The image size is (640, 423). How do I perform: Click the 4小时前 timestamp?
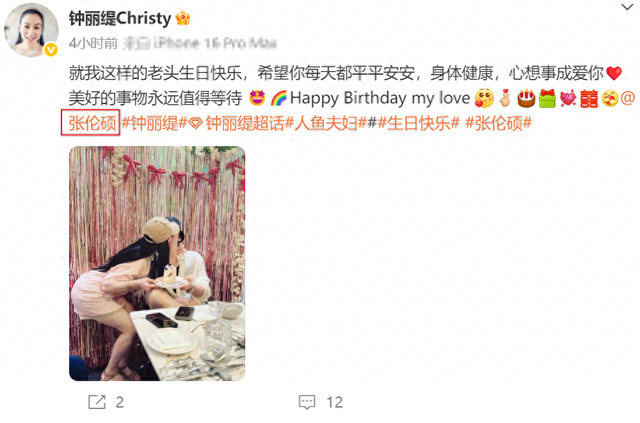[93, 43]
